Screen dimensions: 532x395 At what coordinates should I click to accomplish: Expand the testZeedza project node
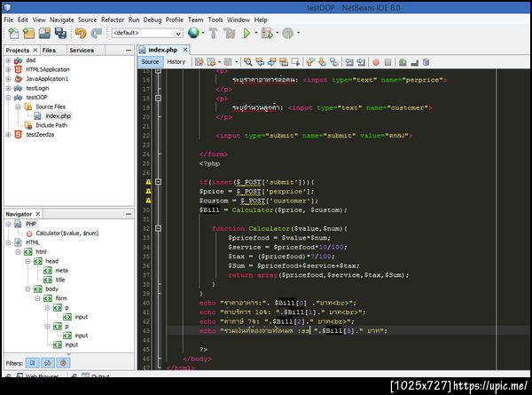pos(8,135)
